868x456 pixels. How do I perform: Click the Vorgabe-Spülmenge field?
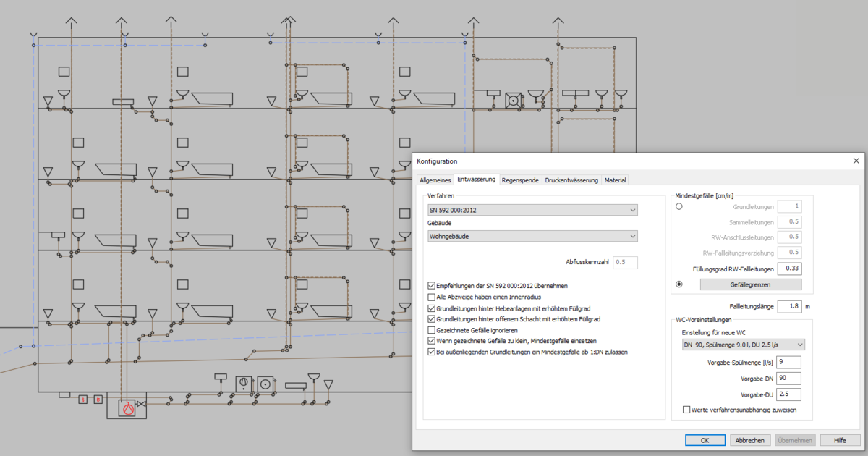pyautogui.click(x=789, y=362)
